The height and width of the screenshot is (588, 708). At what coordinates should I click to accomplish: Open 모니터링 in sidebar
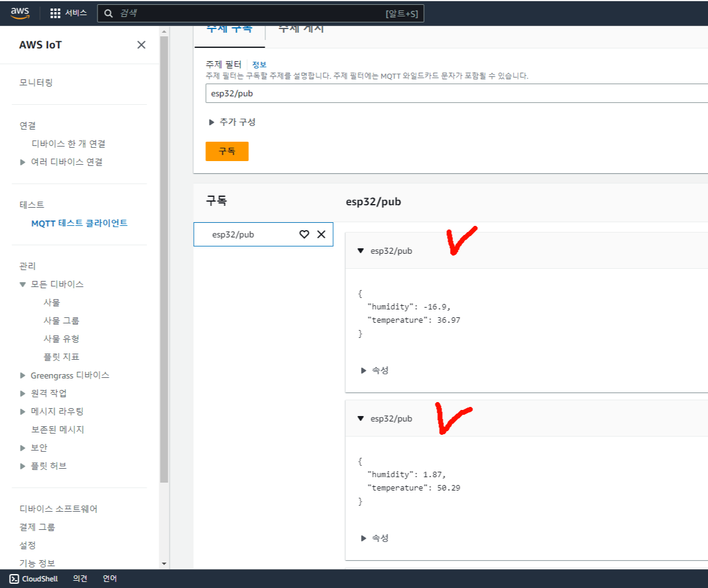click(x=36, y=82)
